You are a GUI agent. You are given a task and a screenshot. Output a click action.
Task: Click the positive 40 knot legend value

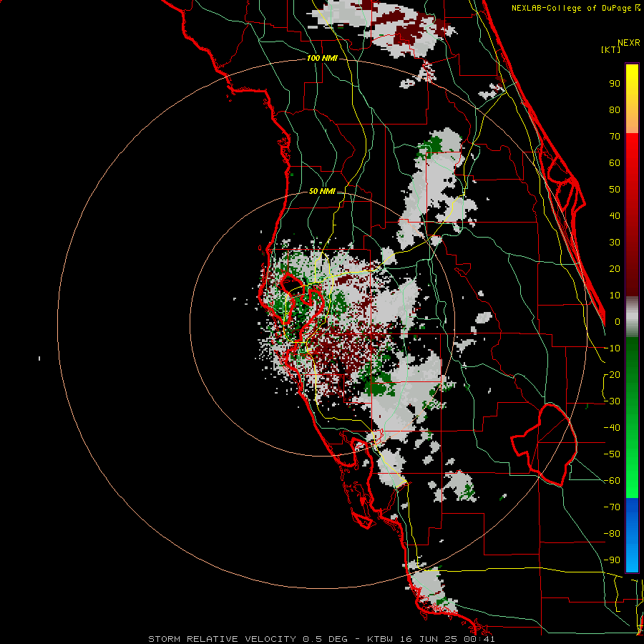point(615,216)
